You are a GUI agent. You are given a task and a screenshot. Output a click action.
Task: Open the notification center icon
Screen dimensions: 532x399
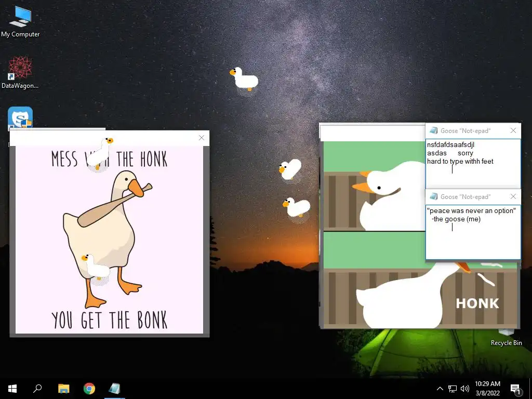point(515,389)
